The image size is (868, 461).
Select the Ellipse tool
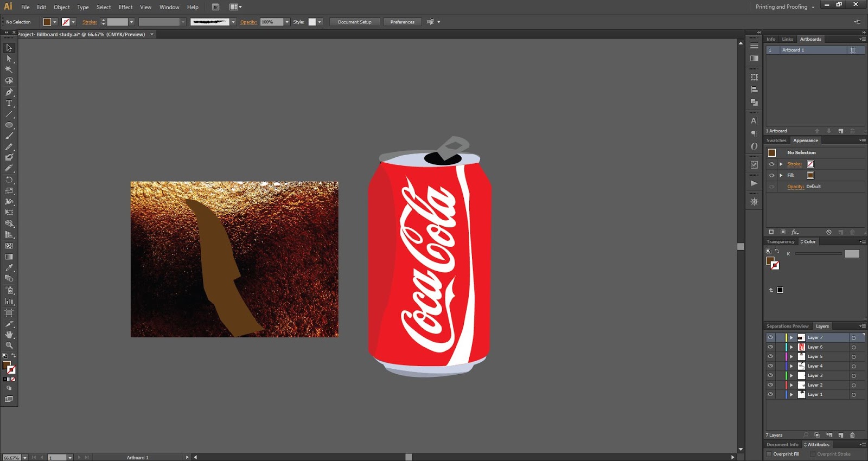click(9, 125)
